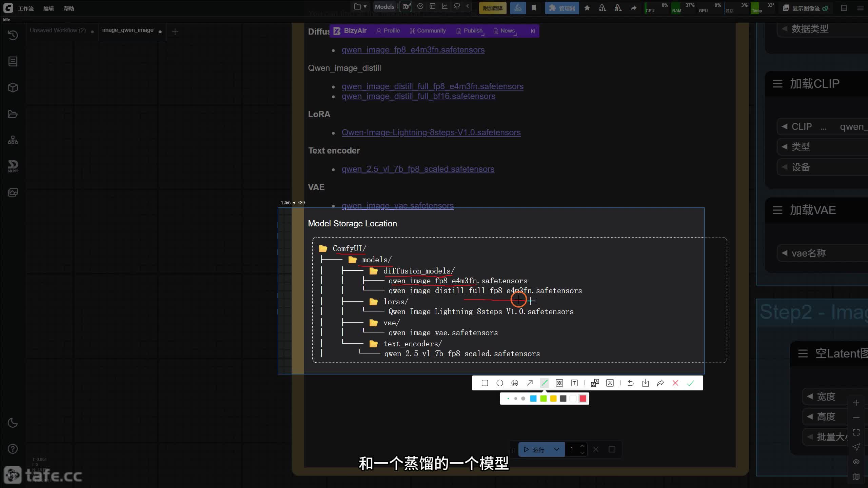
Task: Open the emoji sticker tool
Action: click(514, 383)
